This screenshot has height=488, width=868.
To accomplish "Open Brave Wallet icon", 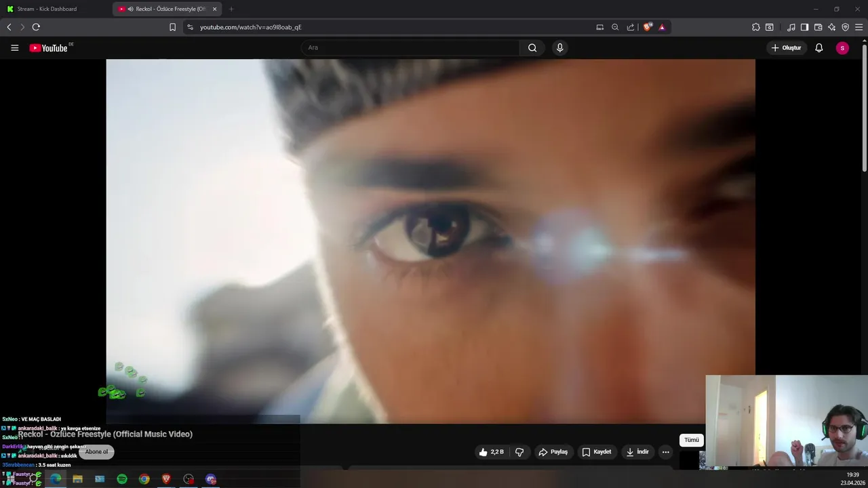I will tap(818, 27).
